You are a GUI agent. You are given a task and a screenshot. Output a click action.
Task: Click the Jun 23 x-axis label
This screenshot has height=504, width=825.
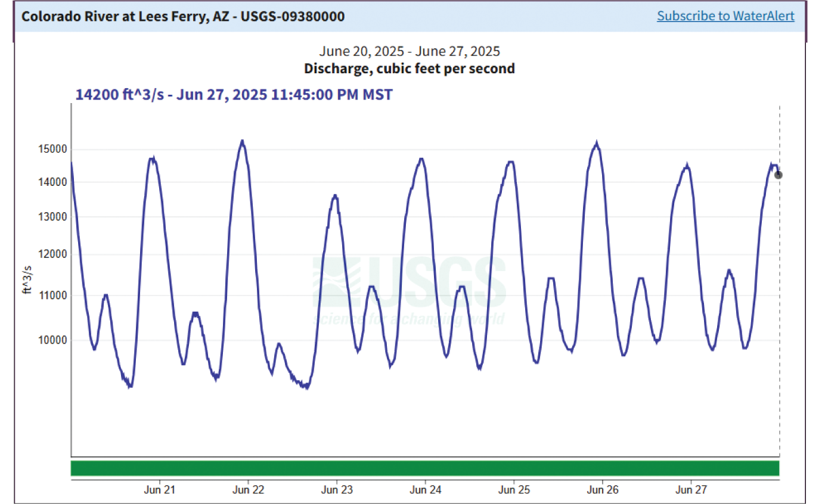coord(337,490)
